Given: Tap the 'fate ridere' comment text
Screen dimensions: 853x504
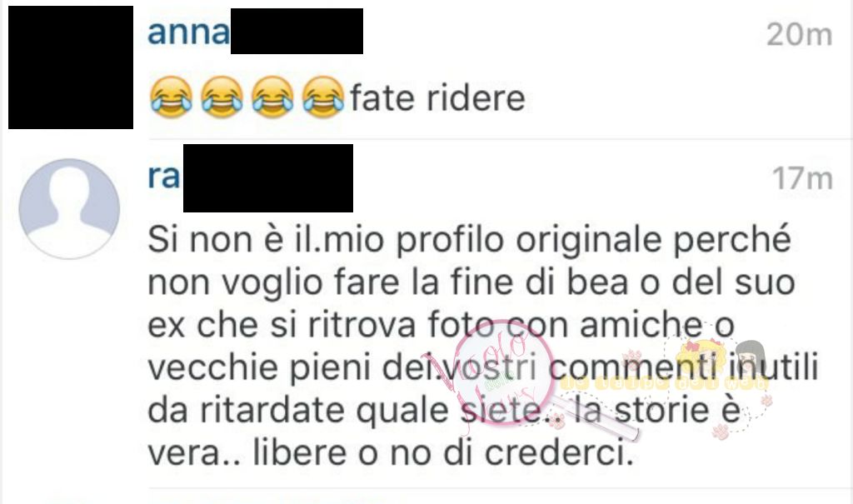Looking at the screenshot, I should [438, 98].
